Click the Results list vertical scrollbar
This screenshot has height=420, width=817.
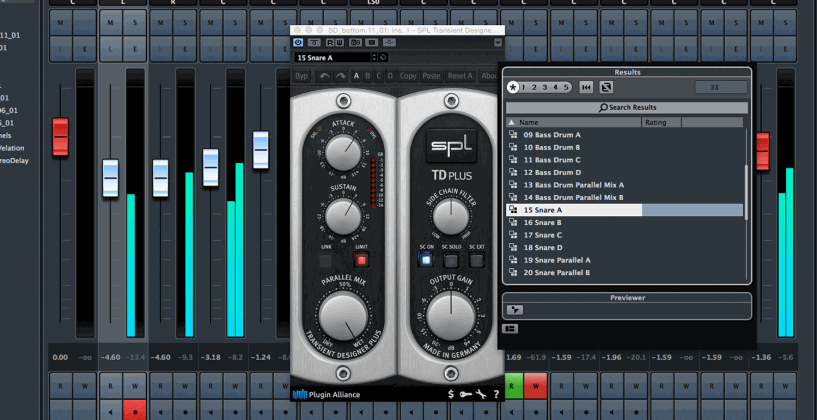coord(746,192)
